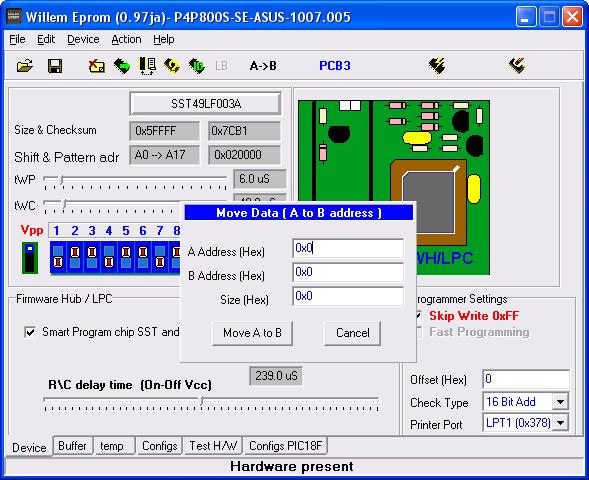Switch to the Configs tab

click(x=159, y=446)
